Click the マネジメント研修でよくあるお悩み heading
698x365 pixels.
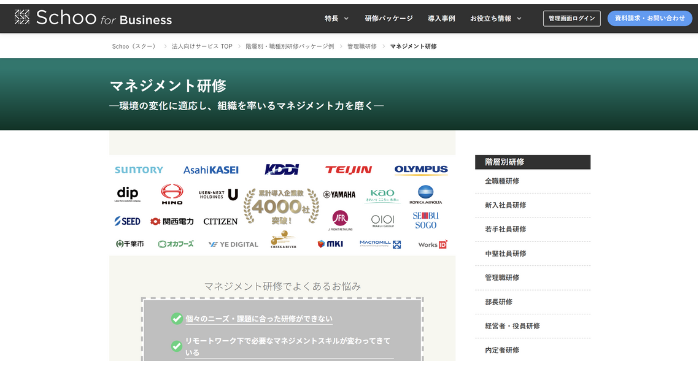(x=282, y=286)
